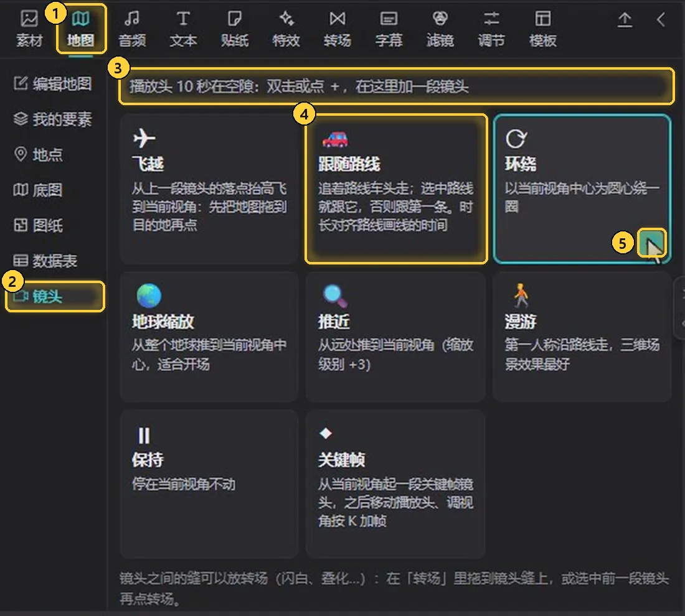Open the 素材 media tab
Image resolution: width=685 pixels, height=616 pixels.
(x=29, y=29)
